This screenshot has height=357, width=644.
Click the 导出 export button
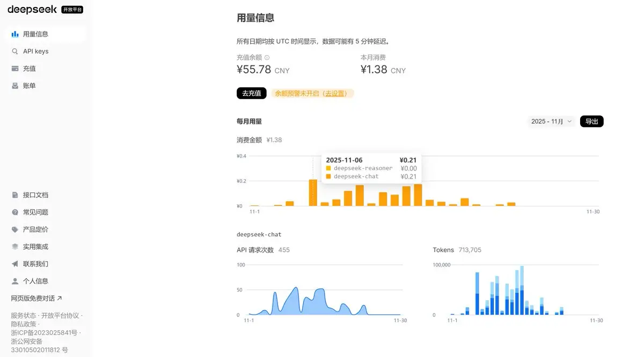[x=592, y=122]
